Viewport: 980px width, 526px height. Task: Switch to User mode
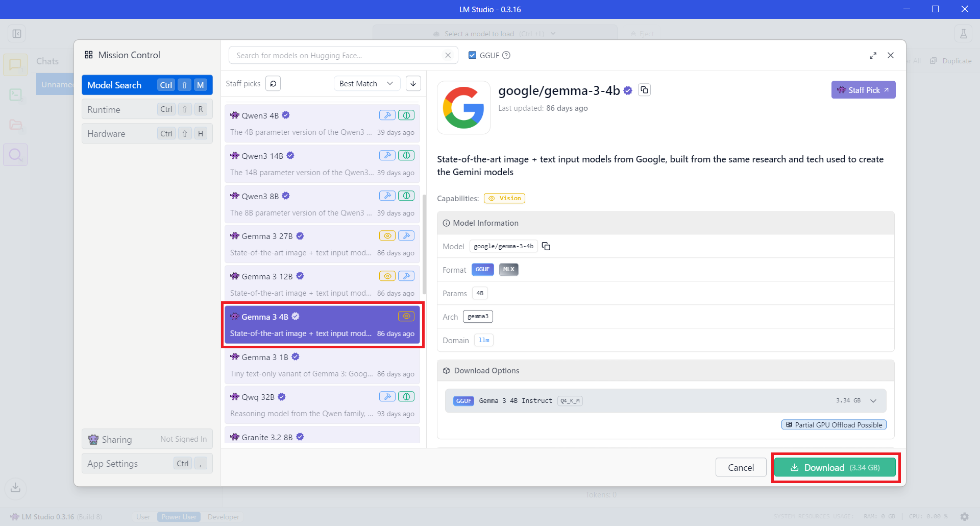(x=143, y=517)
